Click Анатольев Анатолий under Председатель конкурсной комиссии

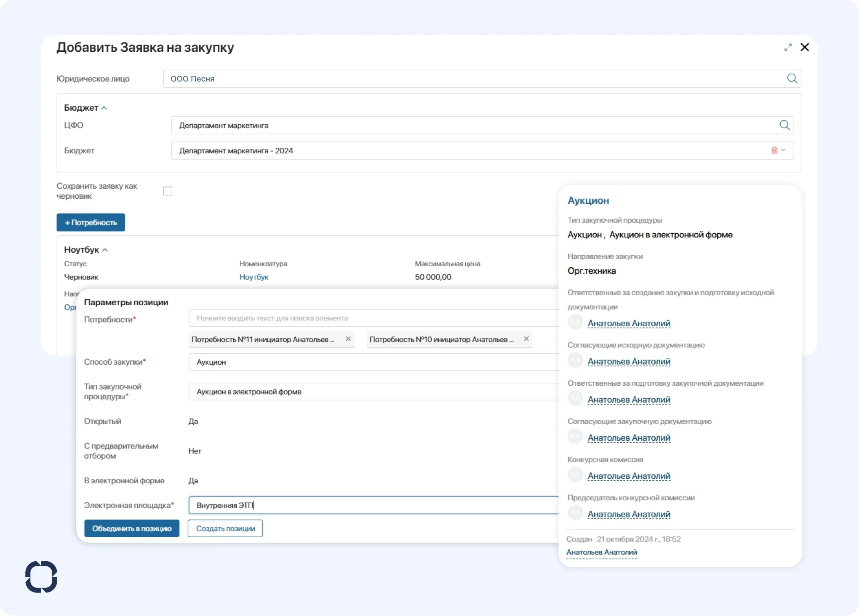[629, 514]
